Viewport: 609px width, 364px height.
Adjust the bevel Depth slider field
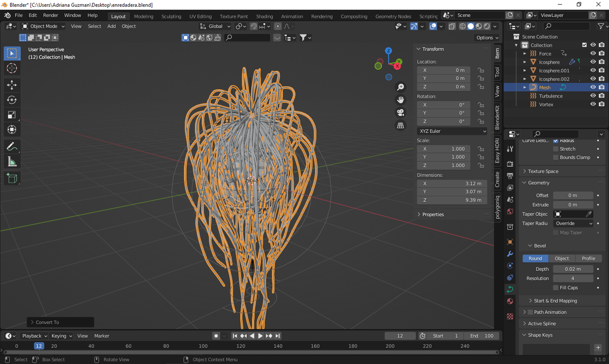[573, 269]
